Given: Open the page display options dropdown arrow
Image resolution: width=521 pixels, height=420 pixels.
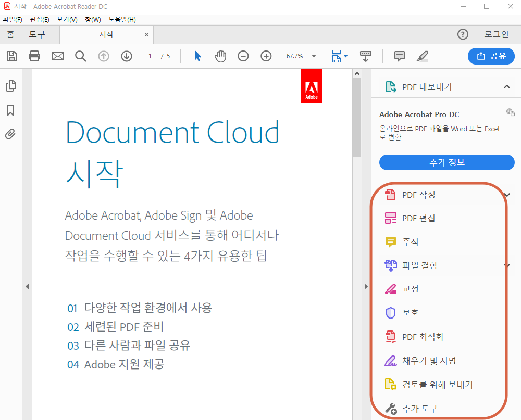Looking at the screenshot, I should pyautogui.click(x=345, y=56).
